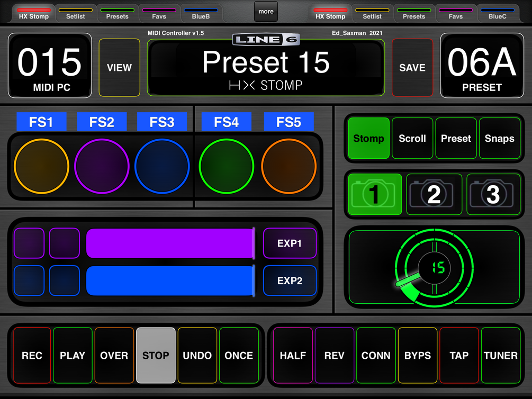Toggle REV reverse looper
Screen dimensions: 532x399
(335, 355)
